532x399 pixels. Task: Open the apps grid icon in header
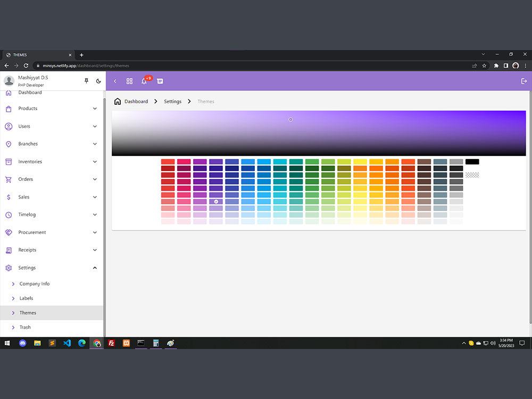(x=129, y=81)
